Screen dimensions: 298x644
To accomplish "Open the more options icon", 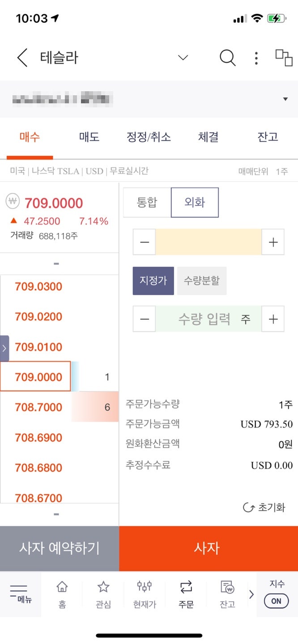I will (x=255, y=58).
